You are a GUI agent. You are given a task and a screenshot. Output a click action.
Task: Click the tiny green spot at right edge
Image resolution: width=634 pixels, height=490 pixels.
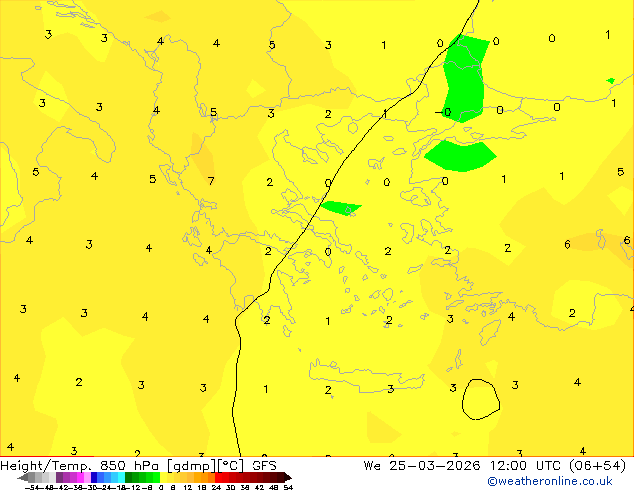tap(610, 80)
